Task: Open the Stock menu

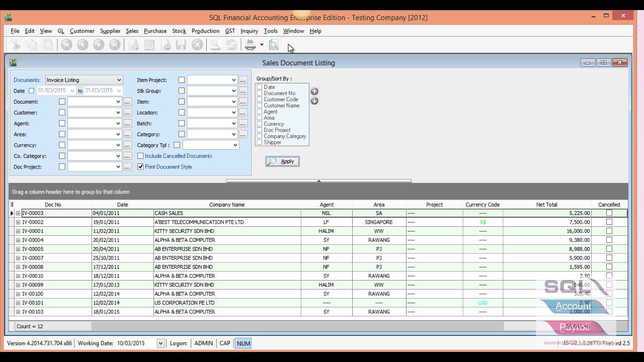Action: tap(179, 31)
